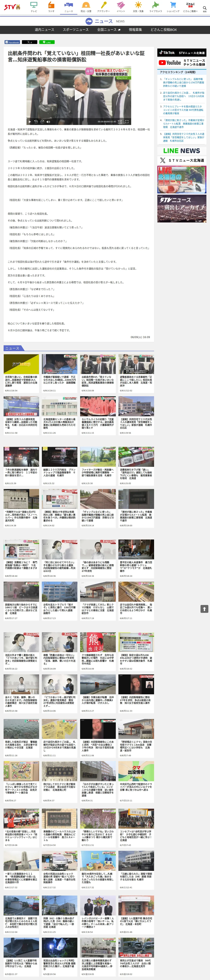Open the watermelon news thumbnail
The height and width of the screenshot is (980, 210).
coord(98,407)
